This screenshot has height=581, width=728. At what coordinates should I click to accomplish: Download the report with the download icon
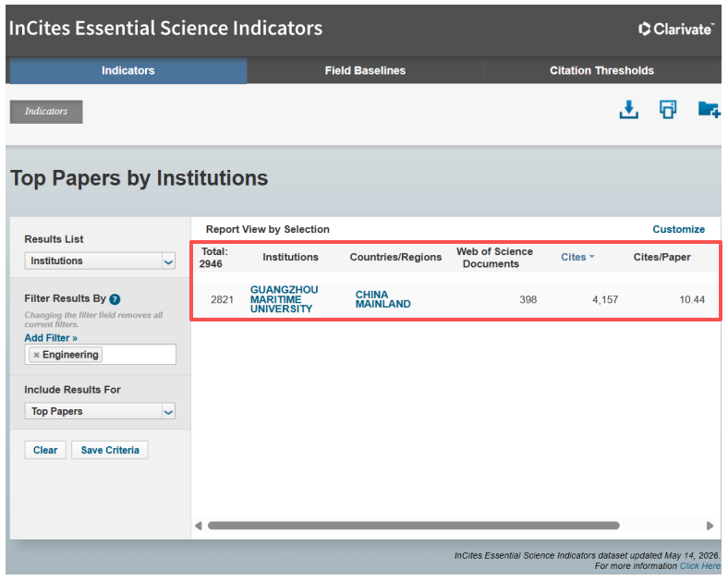click(628, 110)
